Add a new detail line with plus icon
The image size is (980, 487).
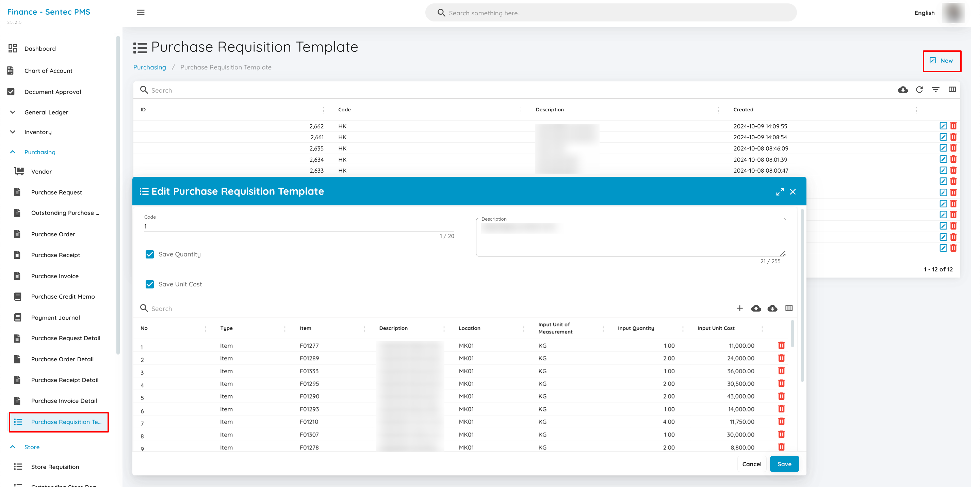739,308
